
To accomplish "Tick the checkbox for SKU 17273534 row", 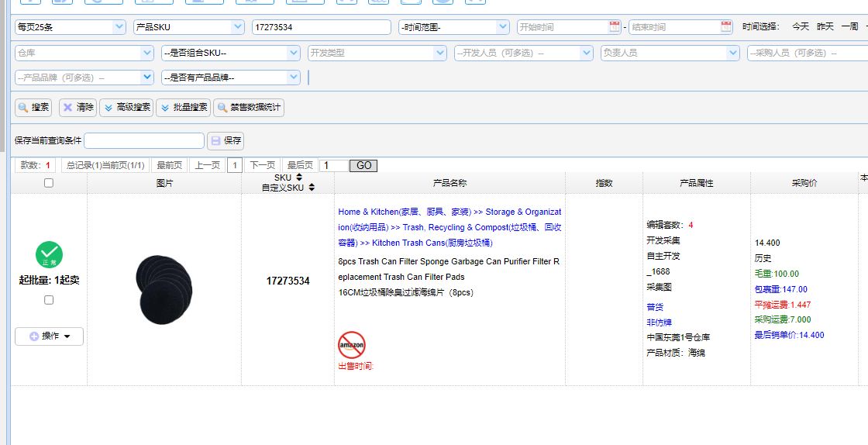I will tap(49, 300).
